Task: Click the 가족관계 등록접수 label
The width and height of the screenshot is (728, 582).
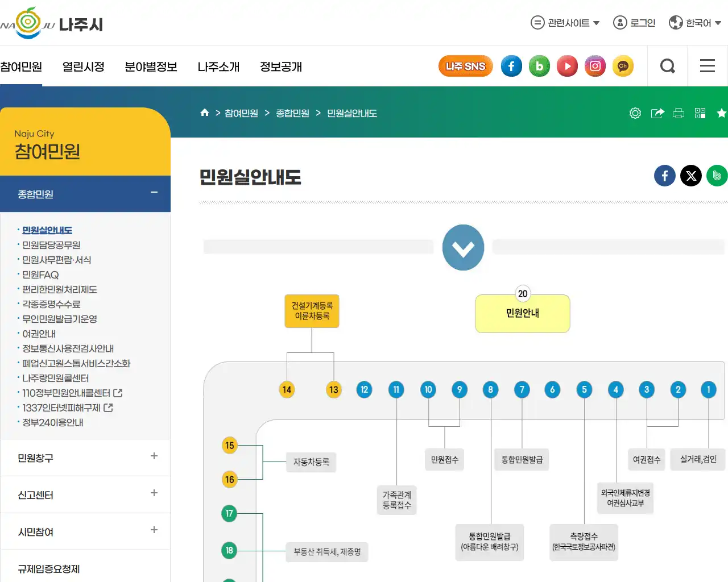Action: 397,500
